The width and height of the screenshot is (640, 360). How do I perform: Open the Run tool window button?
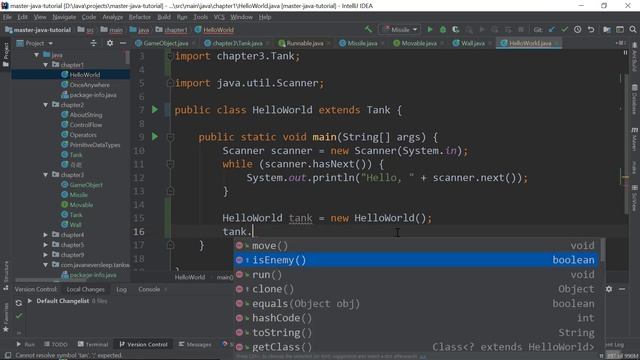[25, 344]
